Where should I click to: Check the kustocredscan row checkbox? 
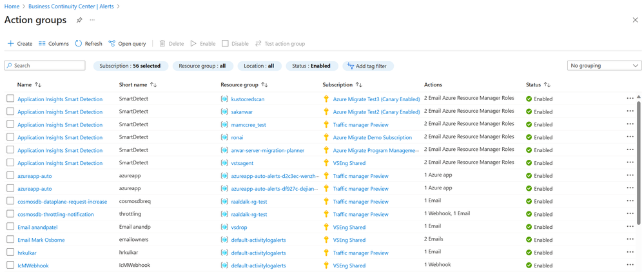click(x=10, y=99)
